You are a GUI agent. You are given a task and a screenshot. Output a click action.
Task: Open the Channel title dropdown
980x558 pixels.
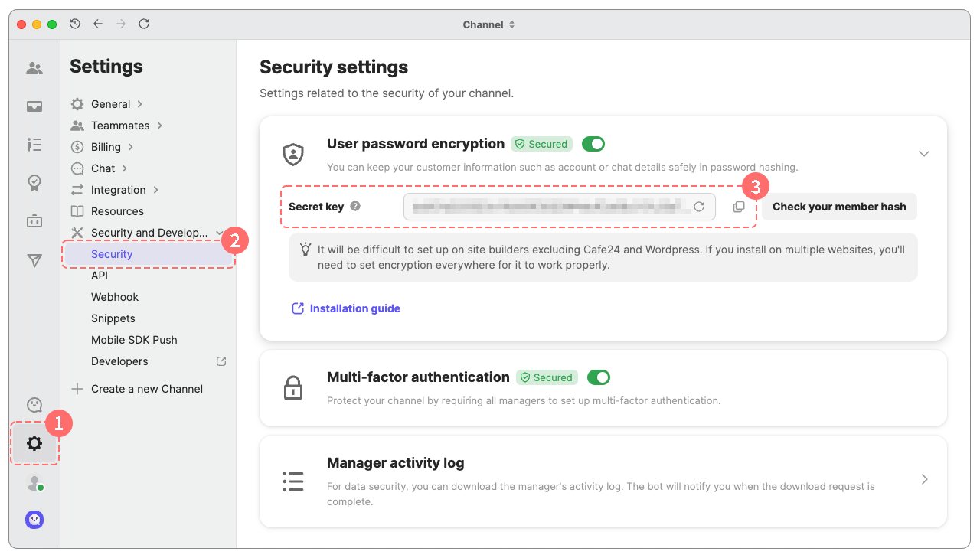(x=488, y=24)
